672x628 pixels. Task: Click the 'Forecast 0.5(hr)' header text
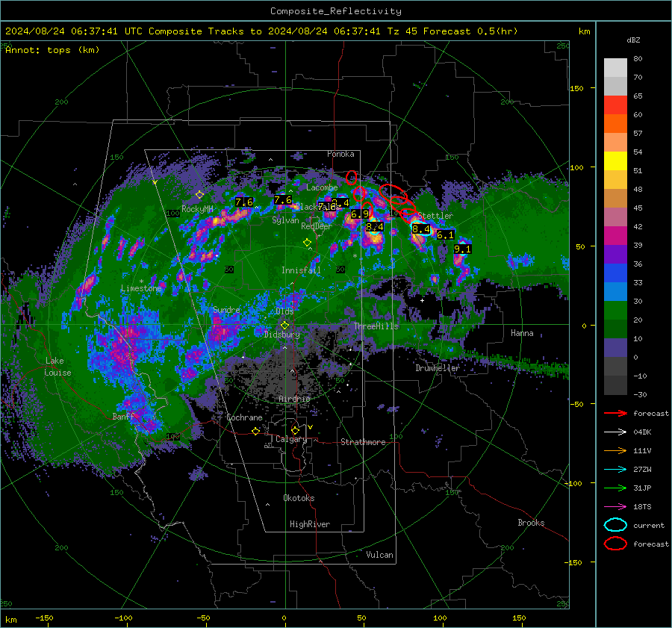coord(470,31)
